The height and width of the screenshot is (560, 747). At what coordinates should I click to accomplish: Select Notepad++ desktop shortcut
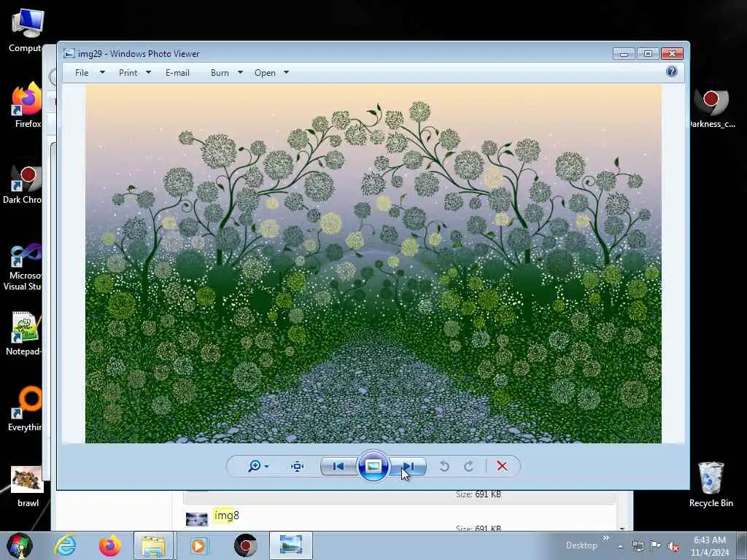click(x=24, y=332)
